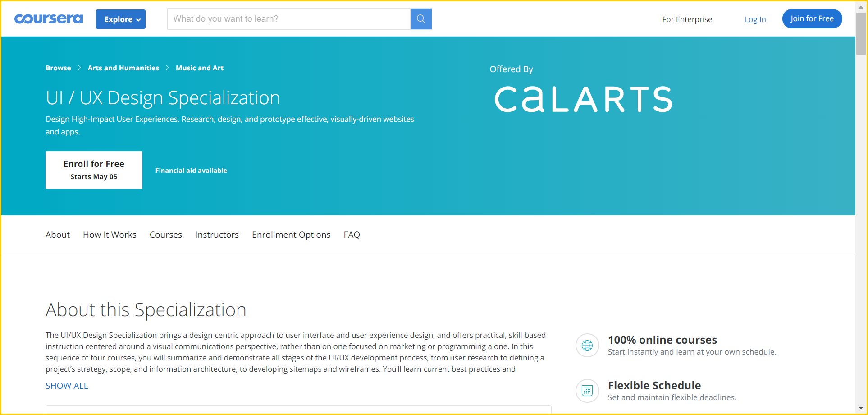The image size is (868, 415).
Task: Jump to the FAQ section
Action: (x=352, y=235)
